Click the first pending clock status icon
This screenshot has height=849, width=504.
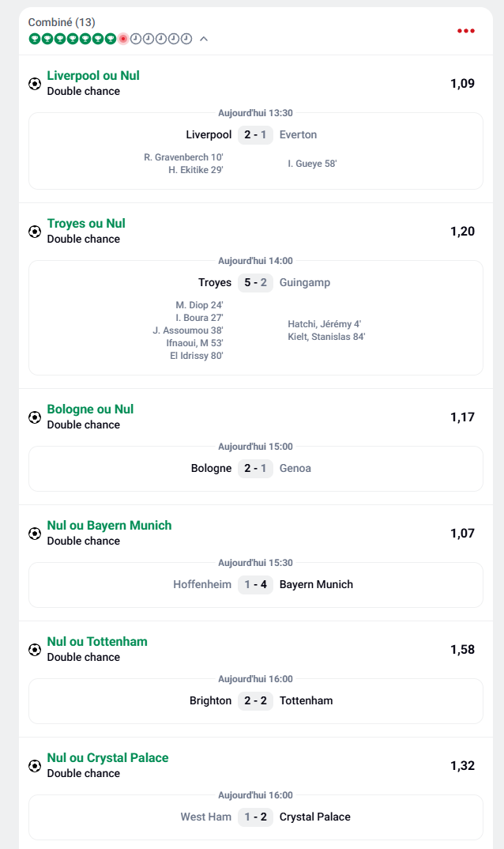click(x=136, y=38)
